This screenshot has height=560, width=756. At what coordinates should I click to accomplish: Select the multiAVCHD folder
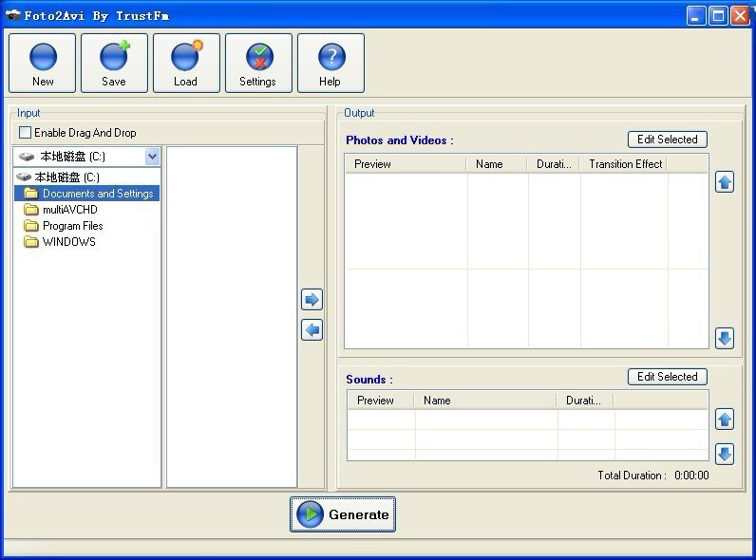tap(69, 210)
